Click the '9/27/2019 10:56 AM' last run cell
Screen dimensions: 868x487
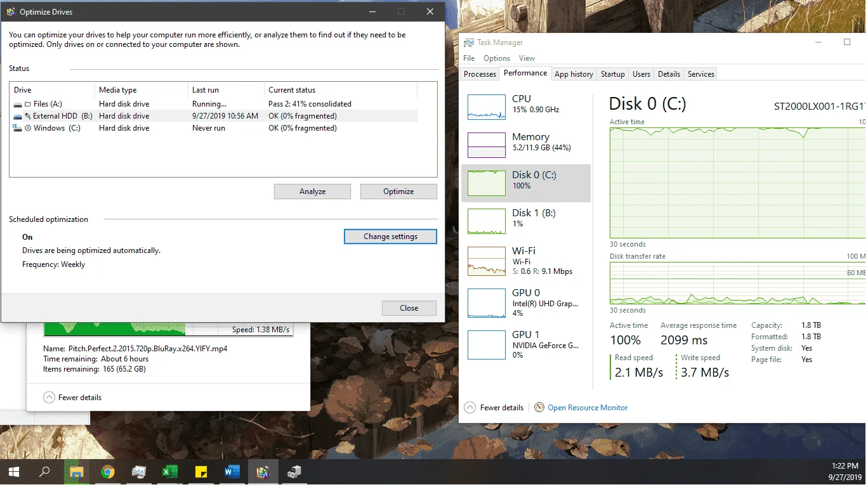[x=225, y=116]
